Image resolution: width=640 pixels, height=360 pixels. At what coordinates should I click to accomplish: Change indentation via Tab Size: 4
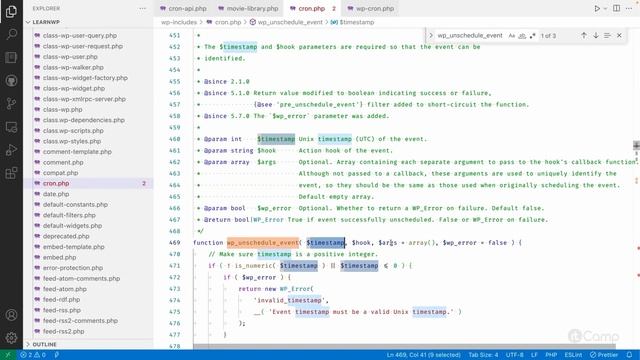point(483,355)
